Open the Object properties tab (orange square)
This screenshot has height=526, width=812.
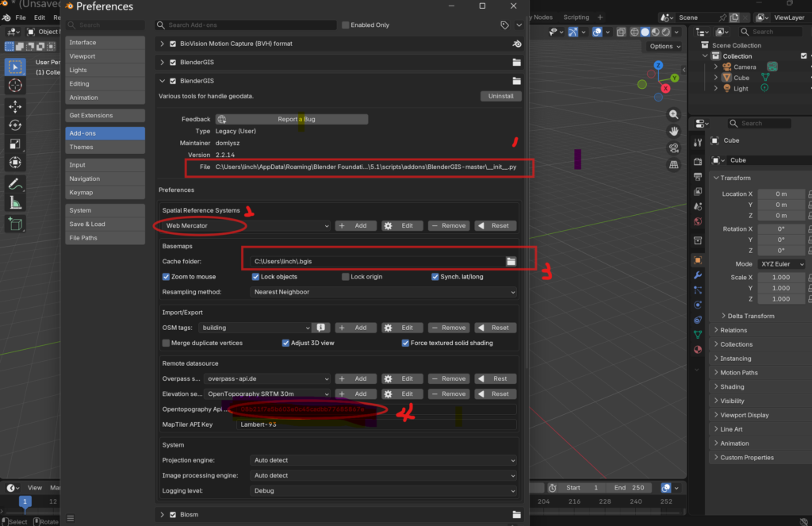tap(698, 260)
